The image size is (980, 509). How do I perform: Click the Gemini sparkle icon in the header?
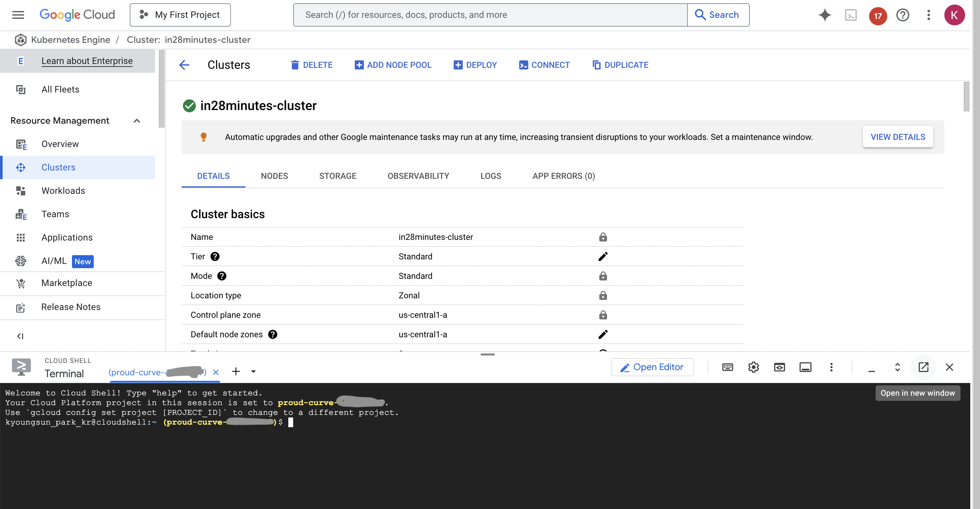click(x=824, y=15)
